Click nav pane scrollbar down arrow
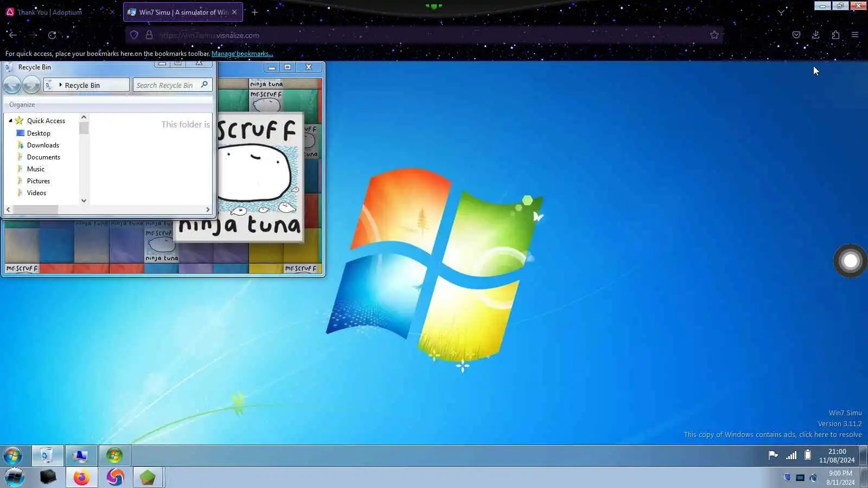Image resolution: width=868 pixels, height=488 pixels. click(x=84, y=201)
